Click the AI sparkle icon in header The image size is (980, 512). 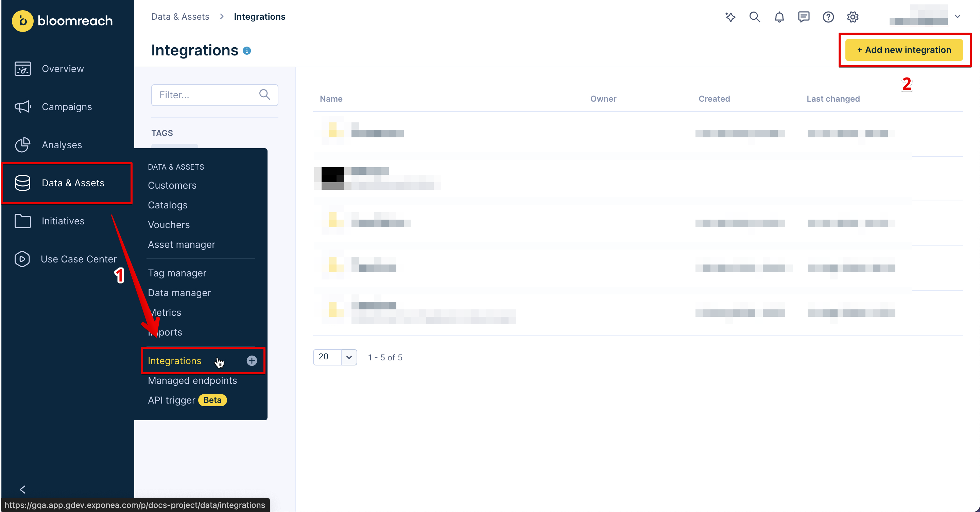[x=730, y=17]
